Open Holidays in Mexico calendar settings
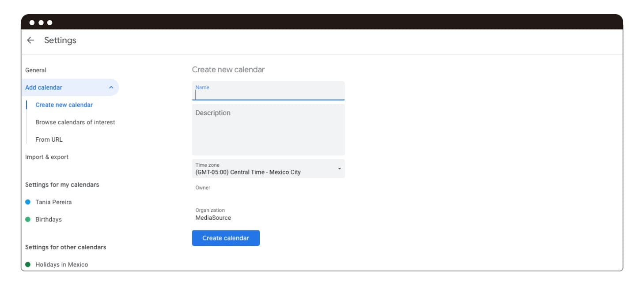Screen dimensions: 644x282 point(62,264)
